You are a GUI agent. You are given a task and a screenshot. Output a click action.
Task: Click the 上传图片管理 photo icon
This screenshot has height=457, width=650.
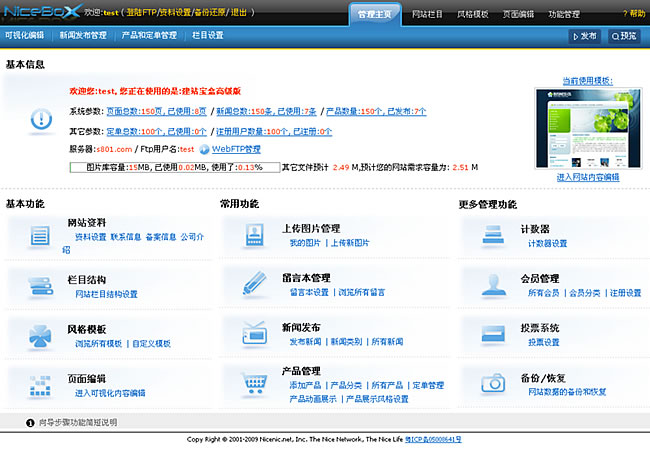point(254,235)
